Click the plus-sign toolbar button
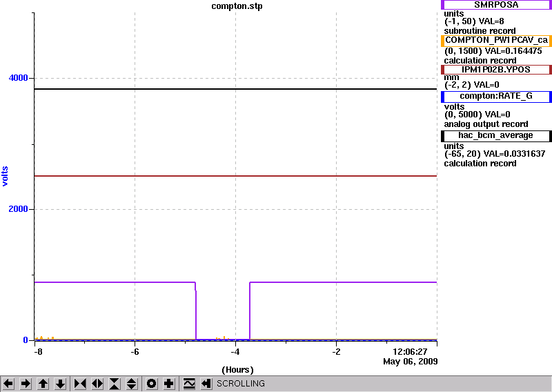552x392 pixels. click(169, 384)
